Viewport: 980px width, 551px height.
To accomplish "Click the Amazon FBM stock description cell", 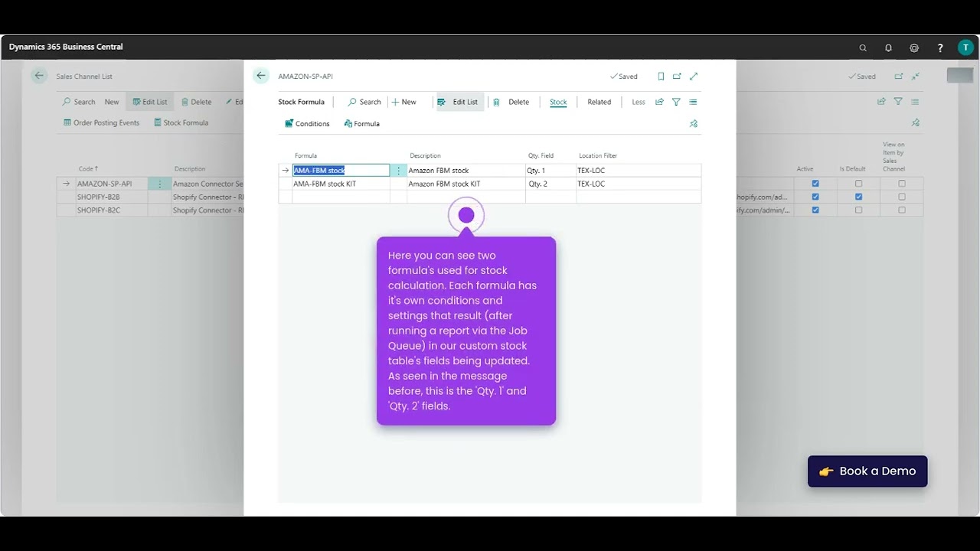I will [x=465, y=171].
